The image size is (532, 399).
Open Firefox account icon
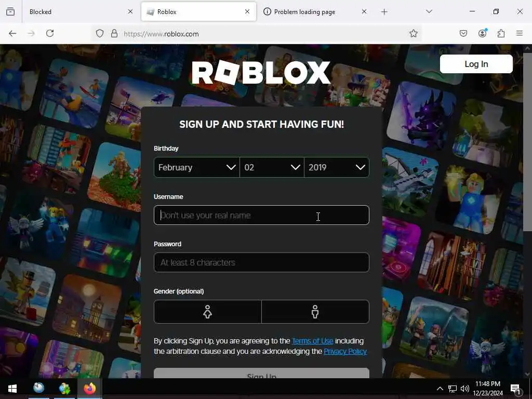(x=483, y=33)
